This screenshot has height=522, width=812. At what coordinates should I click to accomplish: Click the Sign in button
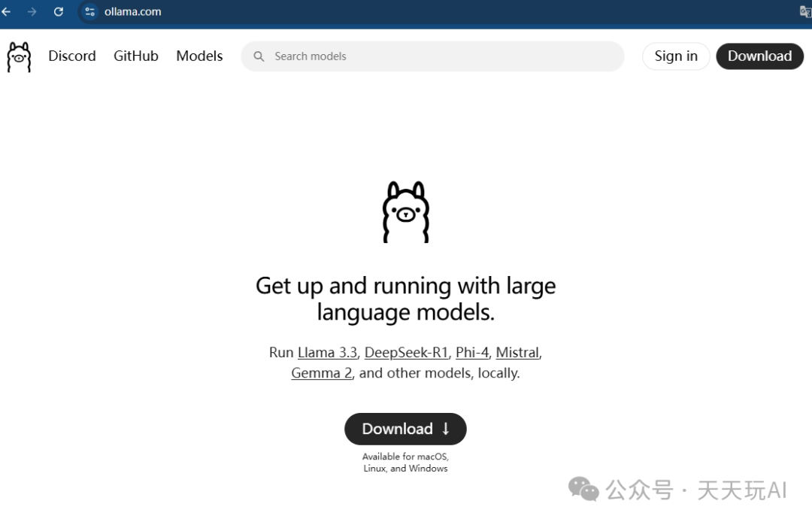(676, 56)
